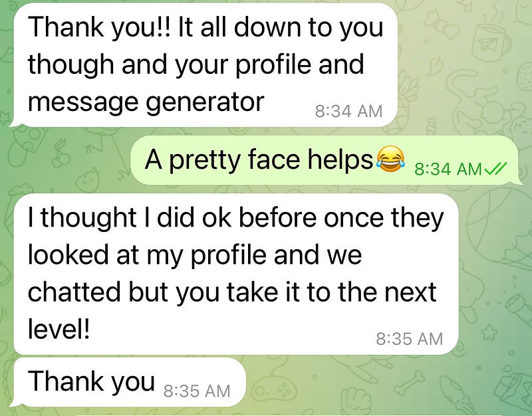This screenshot has width=532, height=416.
Task: Tap the double checkmark read receipt
Action: click(495, 168)
